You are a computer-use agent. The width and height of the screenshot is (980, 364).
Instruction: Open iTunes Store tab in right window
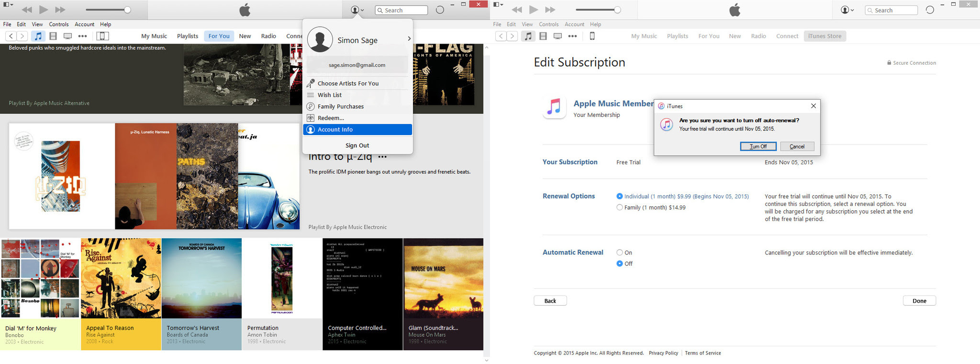[x=824, y=36]
